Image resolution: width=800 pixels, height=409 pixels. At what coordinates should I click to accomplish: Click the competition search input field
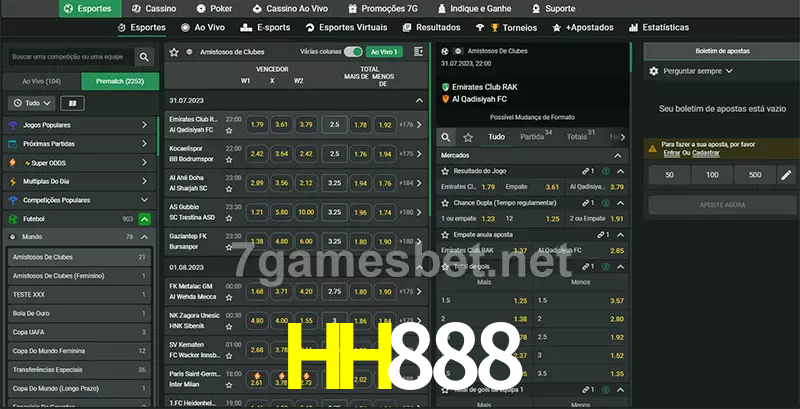(x=68, y=58)
